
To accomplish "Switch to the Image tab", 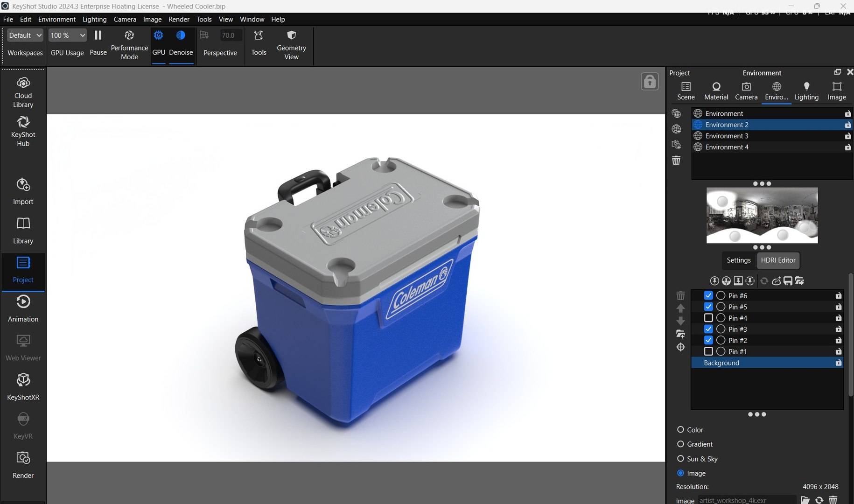I will (837, 91).
